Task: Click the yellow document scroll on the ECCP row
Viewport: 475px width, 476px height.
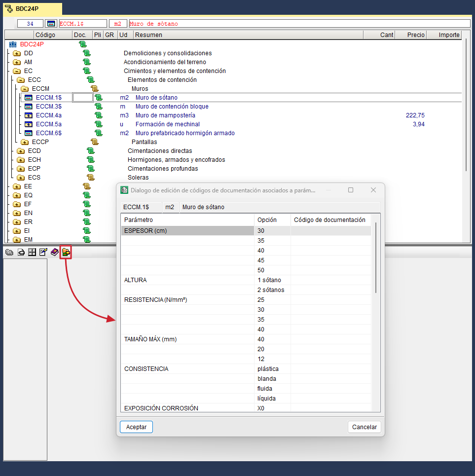Action: (94, 142)
